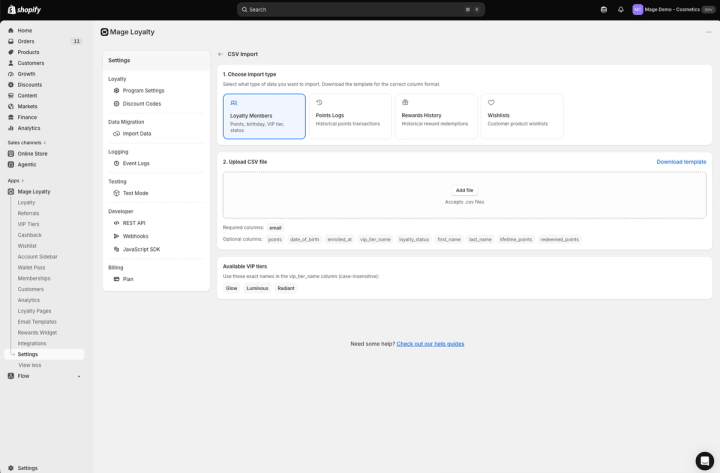Image resolution: width=720 pixels, height=473 pixels.
Task: Open the billing Plan page
Action: point(128,279)
